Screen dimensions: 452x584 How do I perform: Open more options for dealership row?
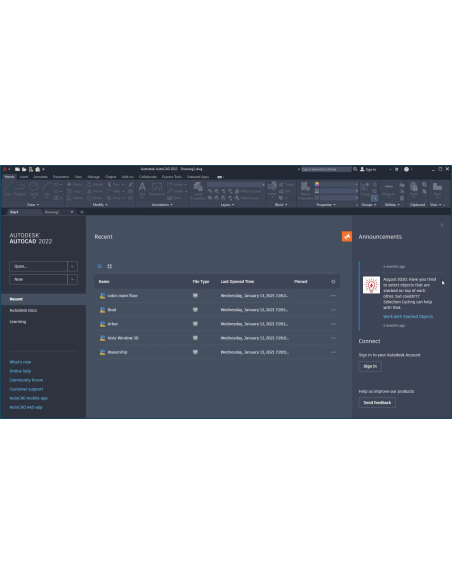coord(333,352)
